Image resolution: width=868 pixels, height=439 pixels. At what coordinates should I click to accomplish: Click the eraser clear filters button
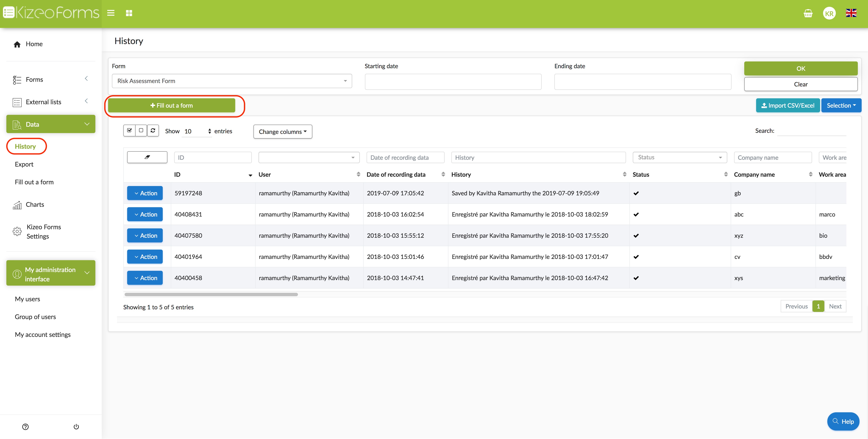147,157
